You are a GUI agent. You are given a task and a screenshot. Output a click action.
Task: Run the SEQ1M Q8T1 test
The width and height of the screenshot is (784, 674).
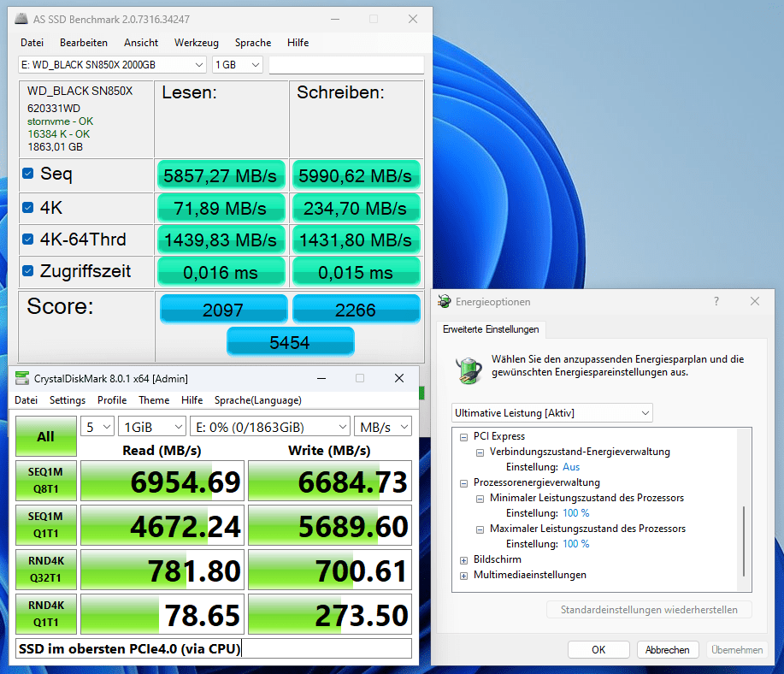click(x=46, y=481)
